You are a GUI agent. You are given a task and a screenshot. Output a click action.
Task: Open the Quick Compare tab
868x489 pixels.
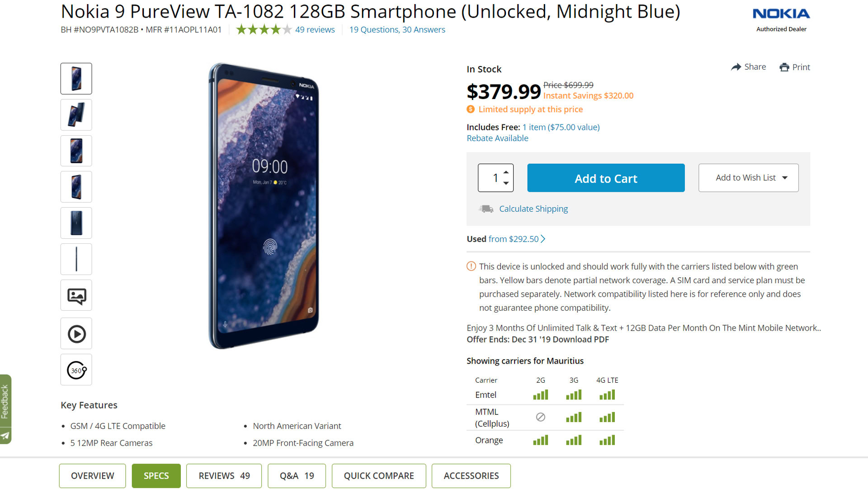(378, 476)
